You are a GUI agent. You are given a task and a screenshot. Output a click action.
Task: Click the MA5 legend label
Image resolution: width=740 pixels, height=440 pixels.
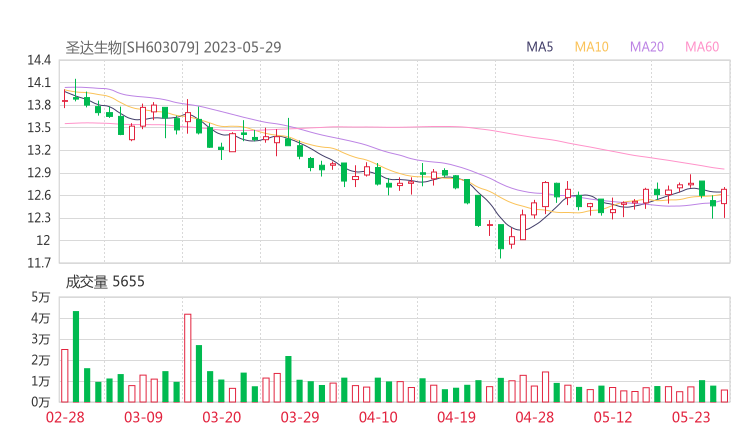539,47
